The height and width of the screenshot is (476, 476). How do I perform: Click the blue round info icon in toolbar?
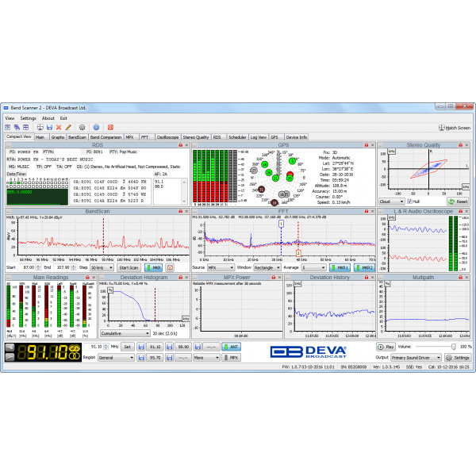click(x=96, y=128)
